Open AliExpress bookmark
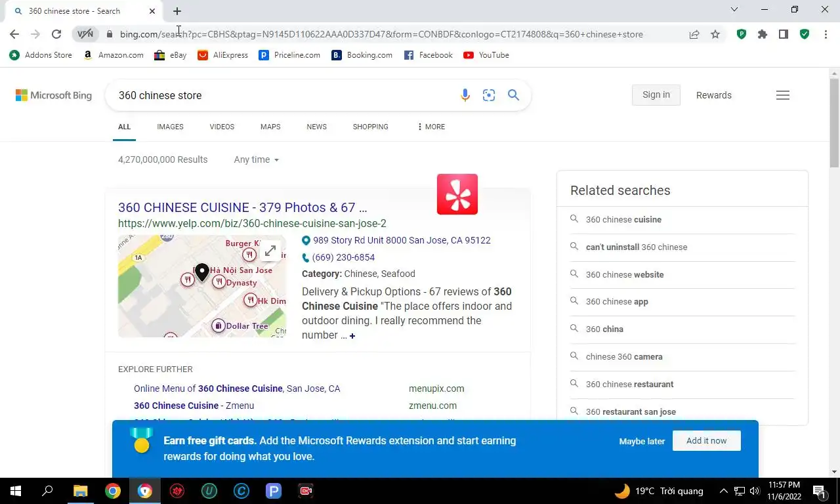The width and height of the screenshot is (840, 504). (x=222, y=55)
